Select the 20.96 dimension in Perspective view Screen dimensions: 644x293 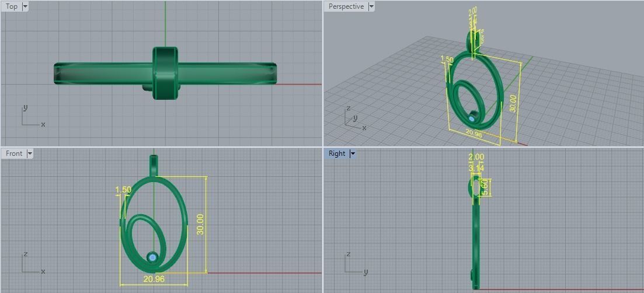[474, 133]
